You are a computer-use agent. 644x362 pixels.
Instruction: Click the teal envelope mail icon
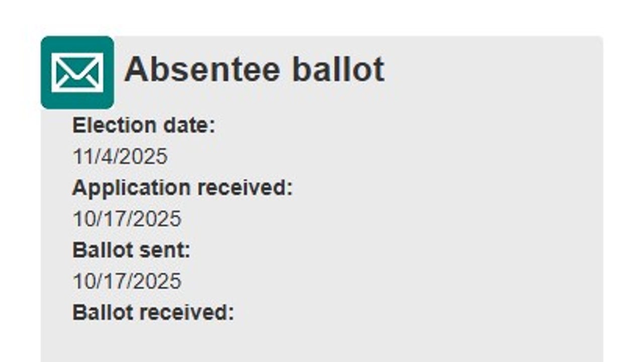(x=77, y=72)
